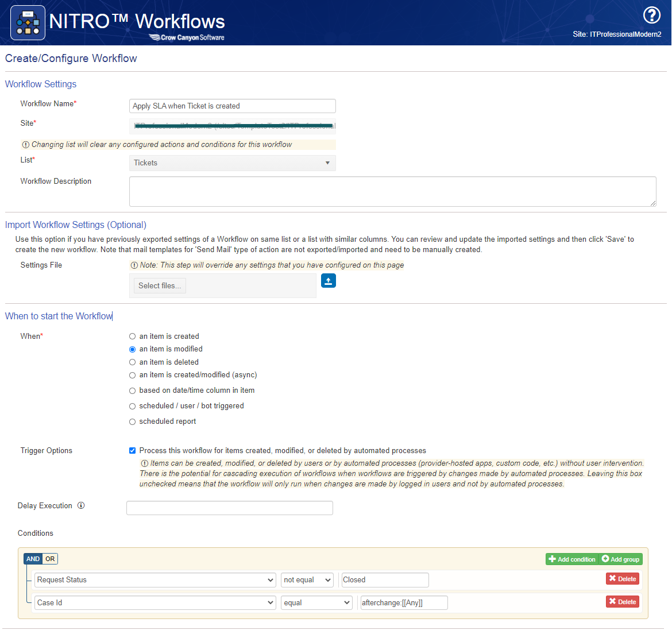Toggle the automated processes trigger checkbox
The height and width of the screenshot is (634, 672).
pos(133,450)
